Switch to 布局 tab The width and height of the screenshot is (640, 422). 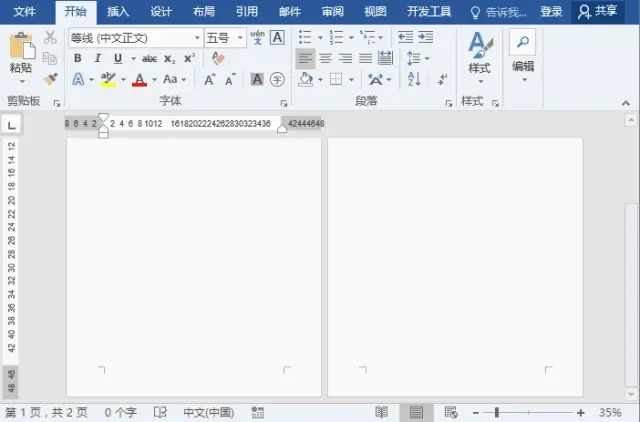pos(203,12)
